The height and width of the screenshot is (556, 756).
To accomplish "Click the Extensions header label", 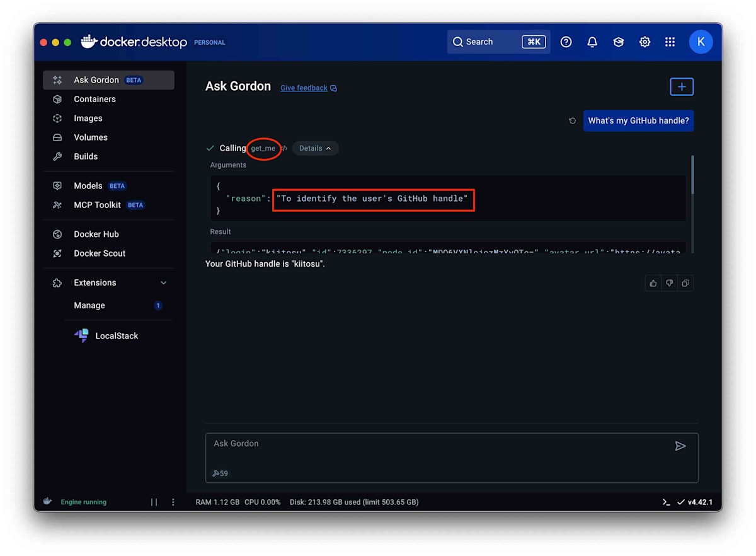I will (95, 282).
